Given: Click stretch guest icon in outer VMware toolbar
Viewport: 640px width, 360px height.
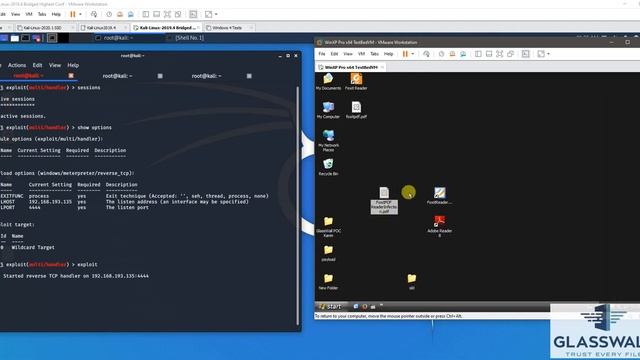Looking at the screenshot, I should pos(209,14).
